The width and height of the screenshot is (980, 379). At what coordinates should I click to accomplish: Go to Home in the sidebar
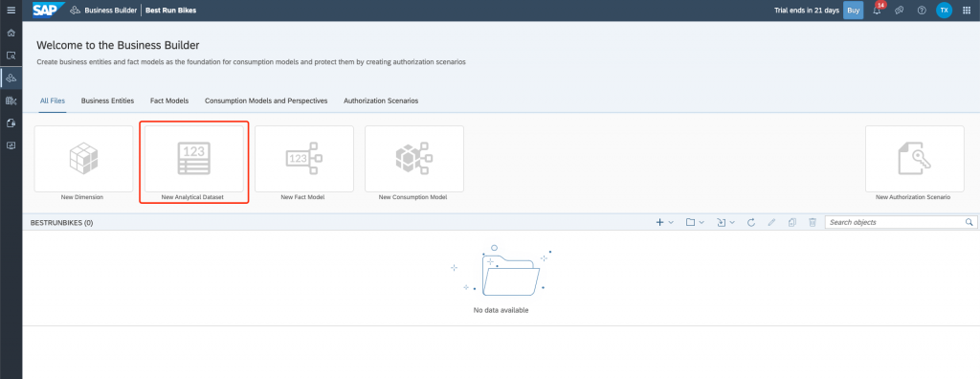pos(11,33)
